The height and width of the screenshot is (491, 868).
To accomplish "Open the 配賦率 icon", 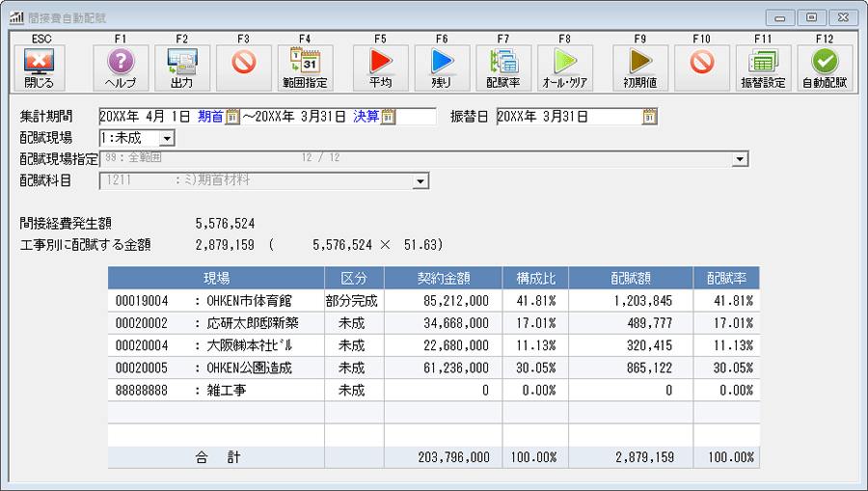I will tap(503, 68).
